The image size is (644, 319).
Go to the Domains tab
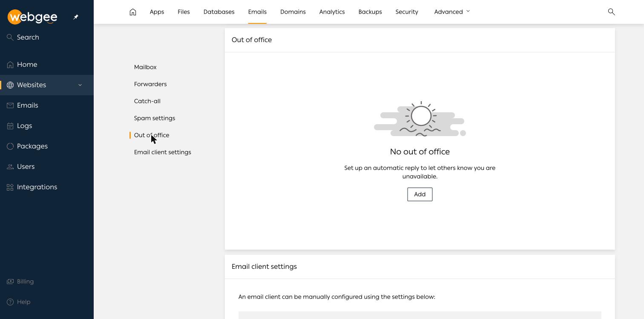coord(293,12)
